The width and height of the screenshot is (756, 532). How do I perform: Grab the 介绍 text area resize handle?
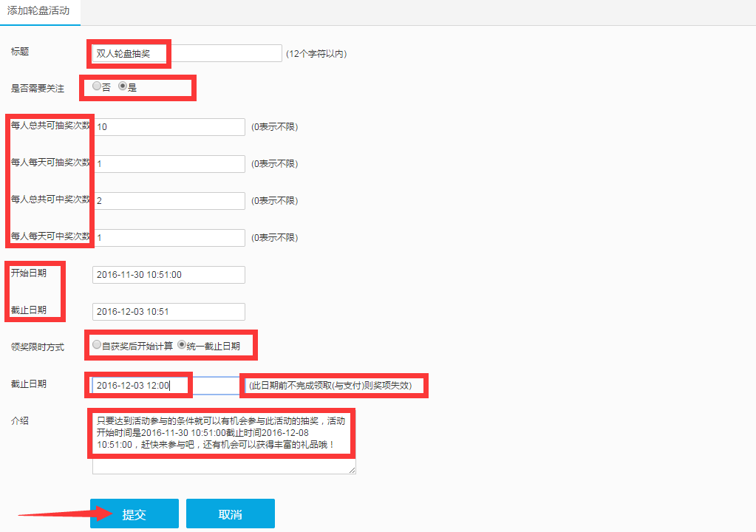tap(352, 470)
